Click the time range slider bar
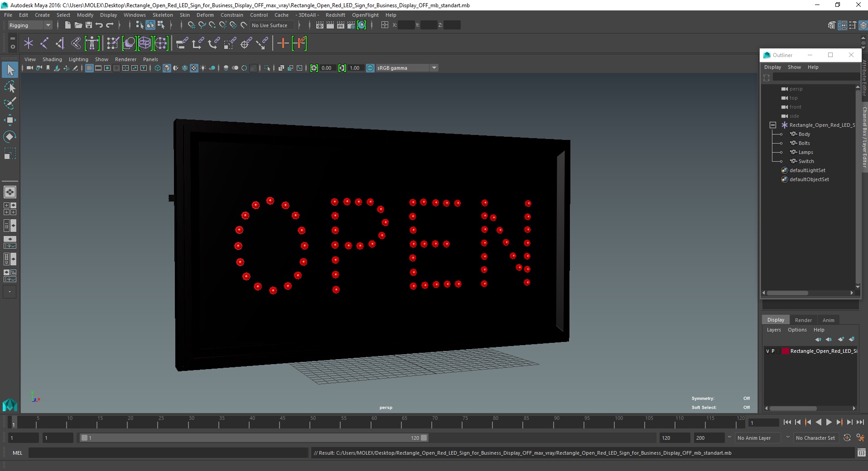 (x=254, y=438)
